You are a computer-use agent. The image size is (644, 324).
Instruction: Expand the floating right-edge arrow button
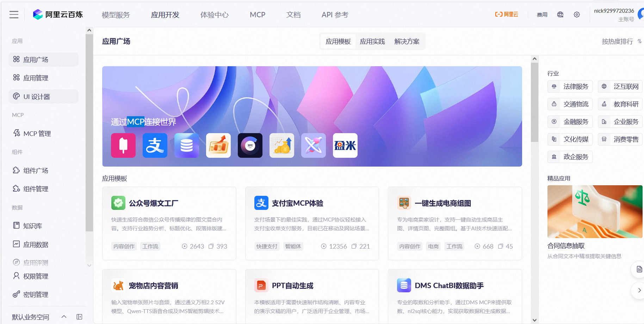pyautogui.click(x=639, y=291)
